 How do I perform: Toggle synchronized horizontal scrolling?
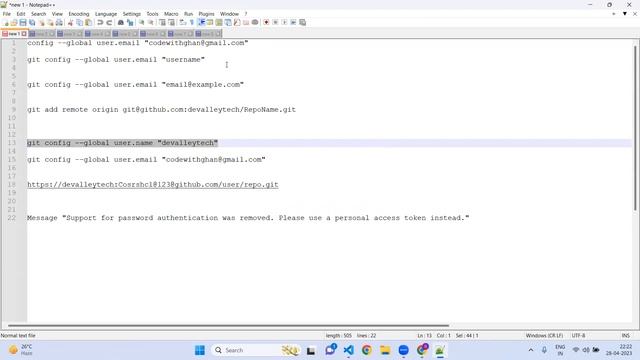pos(171,22)
